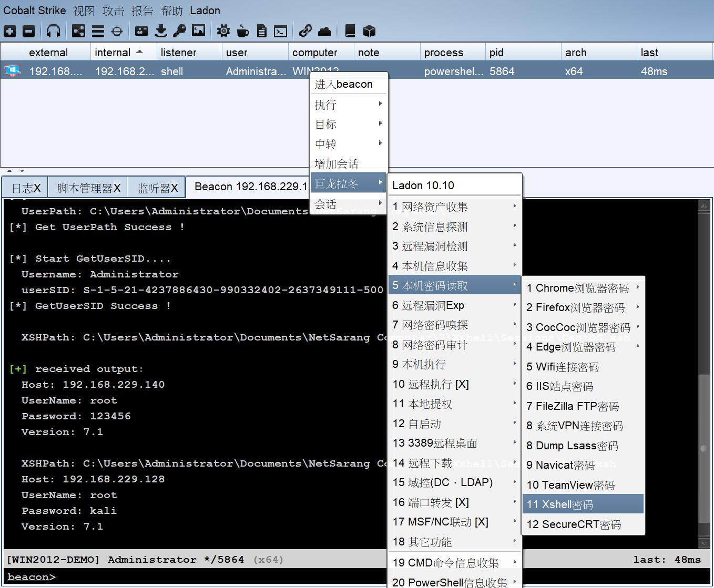Viewport: 714px width, 588px height.
Task: Open the credentials card icon
Action: [141, 32]
